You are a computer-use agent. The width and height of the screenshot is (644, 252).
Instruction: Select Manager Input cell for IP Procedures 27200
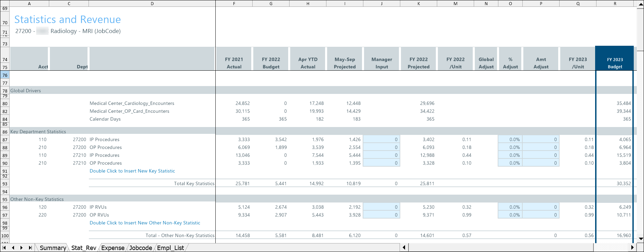tap(381, 140)
